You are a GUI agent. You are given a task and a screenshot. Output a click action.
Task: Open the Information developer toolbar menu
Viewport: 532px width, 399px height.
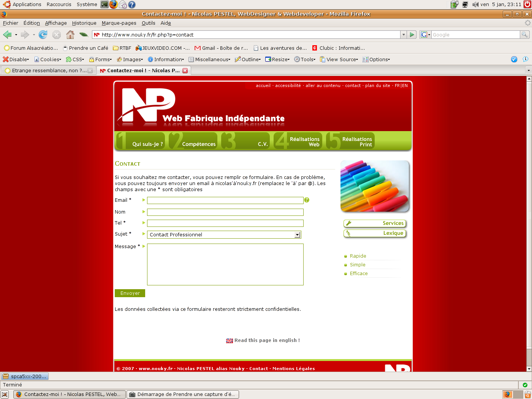coord(166,59)
